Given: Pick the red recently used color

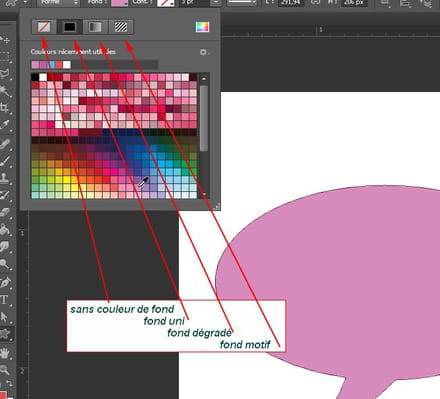Looking at the screenshot, I should click(x=59, y=65).
